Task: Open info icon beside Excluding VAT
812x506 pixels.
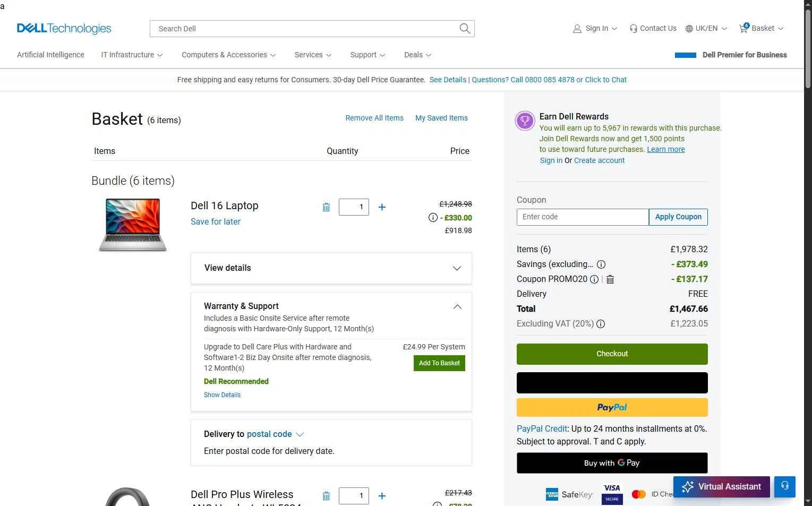Action: tap(601, 324)
